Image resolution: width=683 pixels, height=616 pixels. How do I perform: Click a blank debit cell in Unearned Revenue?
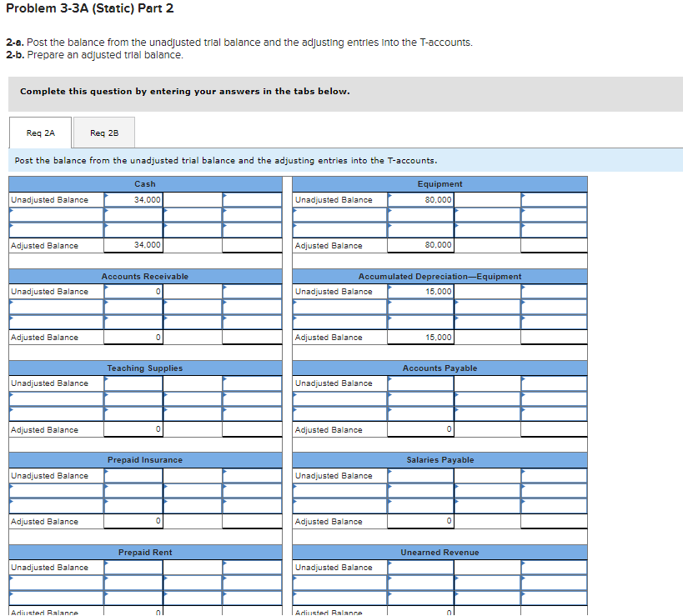[x=421, y=583]
